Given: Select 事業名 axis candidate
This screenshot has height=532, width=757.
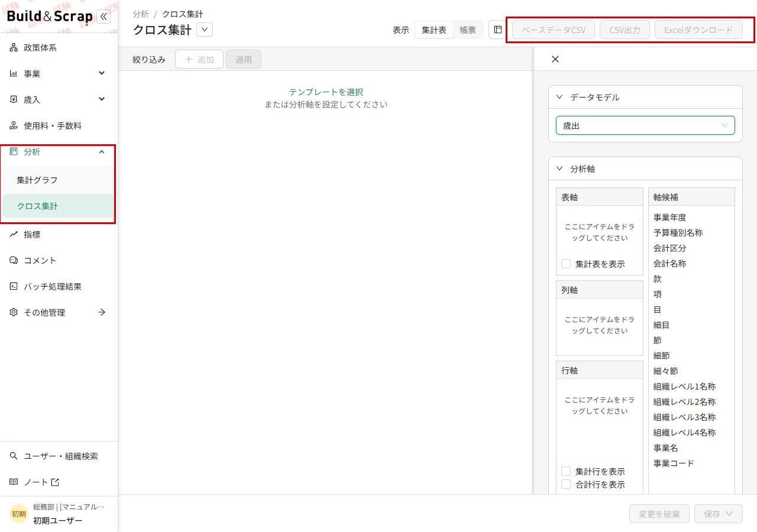Looking at the screenshot, I should point(666,448).
